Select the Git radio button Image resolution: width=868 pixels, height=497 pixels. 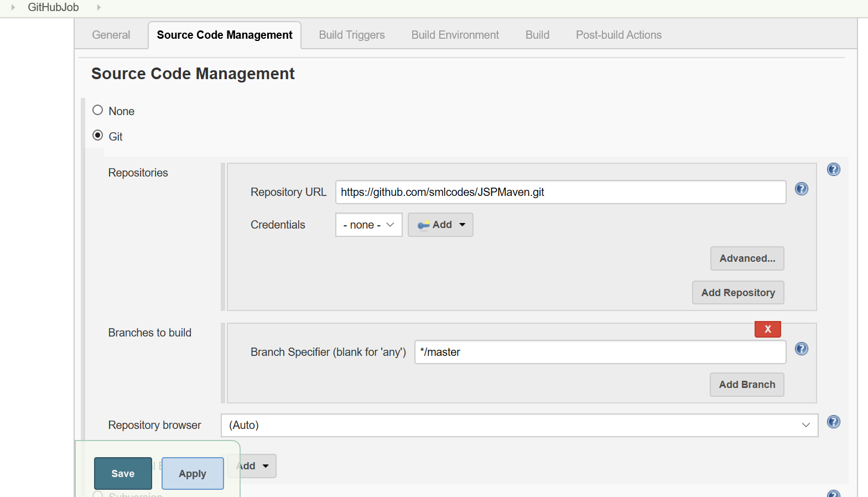tap(98, 136)
